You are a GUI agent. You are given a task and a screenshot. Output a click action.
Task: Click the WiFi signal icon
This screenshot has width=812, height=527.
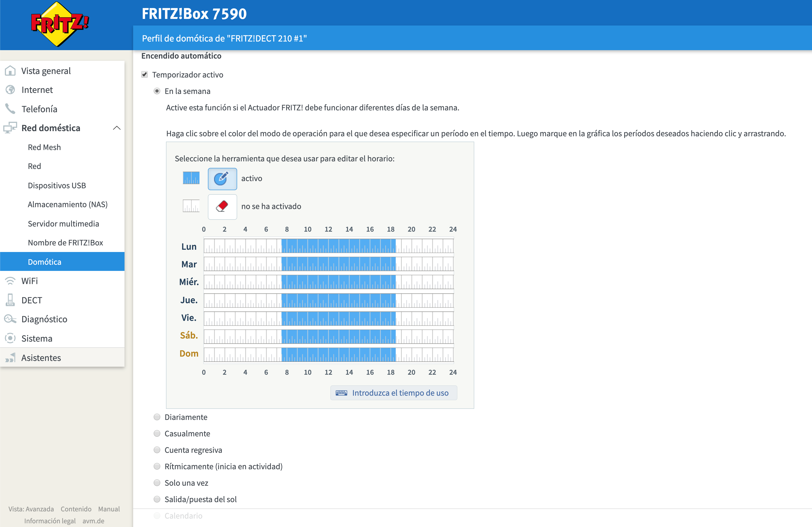pyautogui.click(x=10, y=281)
